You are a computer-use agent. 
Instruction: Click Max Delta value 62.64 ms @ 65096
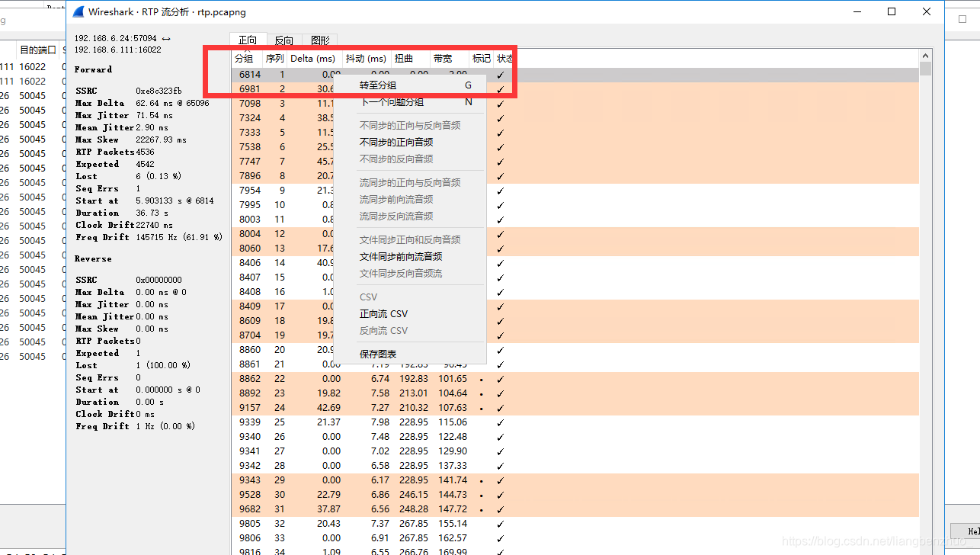[x=172, y=103]
